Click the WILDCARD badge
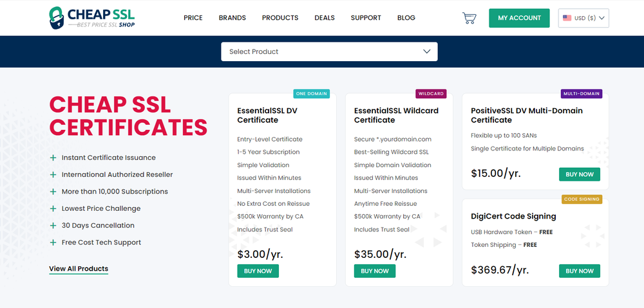Image resolution: width=644 pixels, height=308 pixels. pyautogui.click(x=431, y=94)
